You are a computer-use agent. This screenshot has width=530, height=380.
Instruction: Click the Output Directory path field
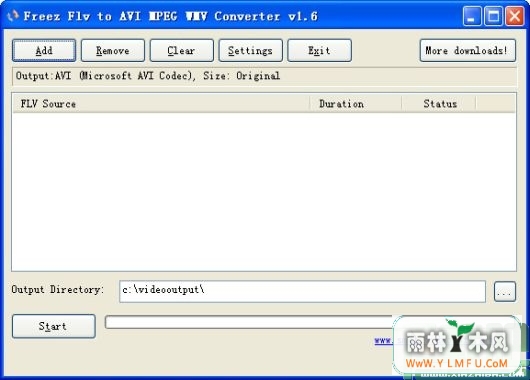pos(303,291)
